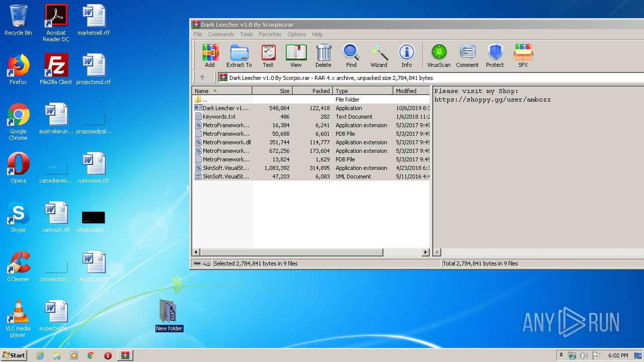Open the Tools menu
The height and width of the screenshot is (362, 644).
point(247,34)
